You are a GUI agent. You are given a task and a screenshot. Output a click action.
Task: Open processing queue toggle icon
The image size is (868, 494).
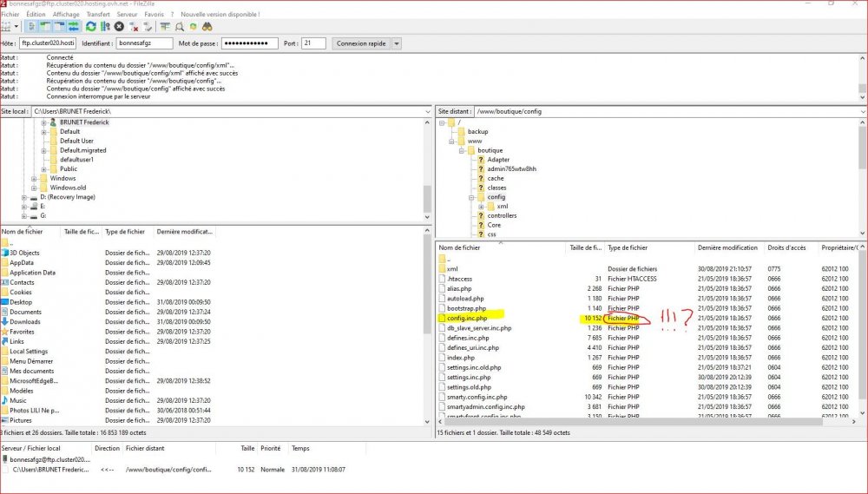tap(104, 27)
